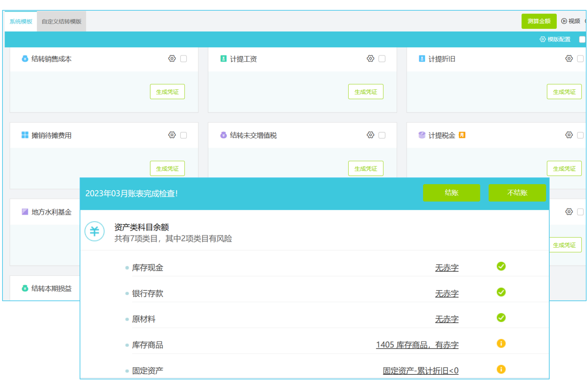Image resolution: width=588 pixels, height=384 pixels.
Task: Switch to the 系统模板 tab
Action: [21, 21]
